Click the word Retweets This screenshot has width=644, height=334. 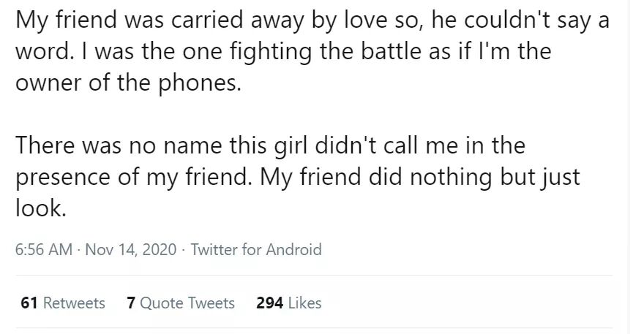pos(73,303)
